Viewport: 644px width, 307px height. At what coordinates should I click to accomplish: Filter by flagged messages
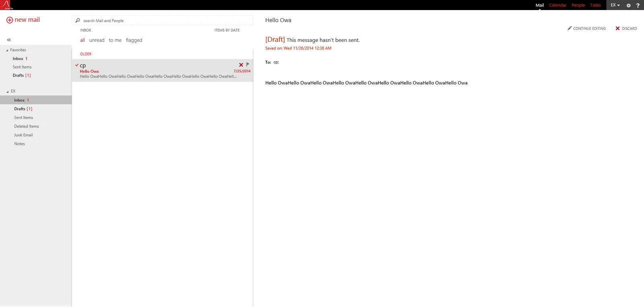pos(134,40)
